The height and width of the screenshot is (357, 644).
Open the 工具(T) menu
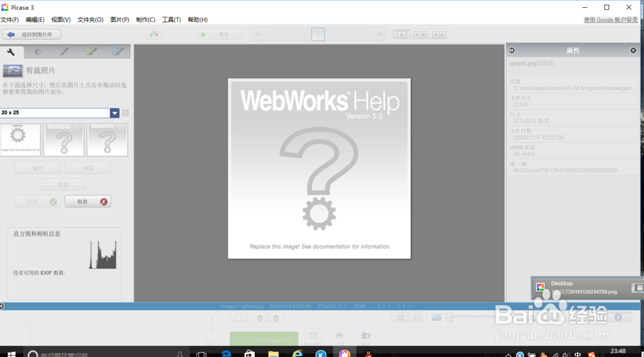[171, 20]
